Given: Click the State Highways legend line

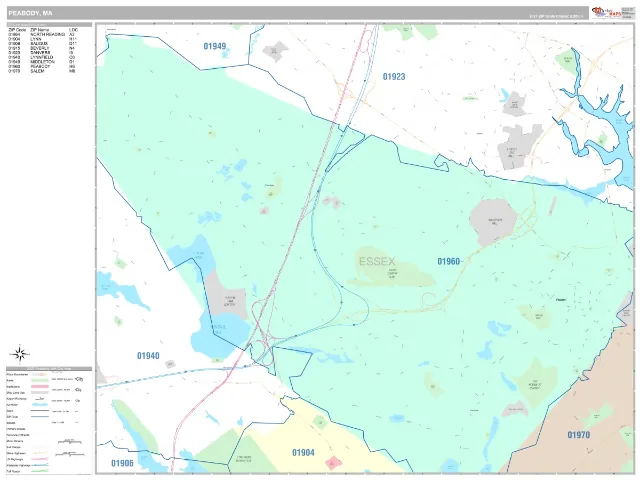Looking at the screenshot, I should 40,453.
